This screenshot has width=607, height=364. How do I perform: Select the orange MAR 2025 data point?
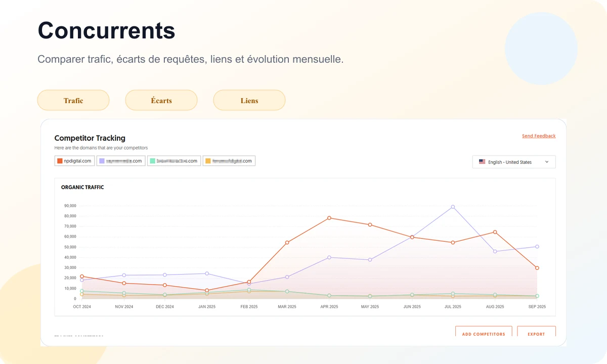pos(287,243)
